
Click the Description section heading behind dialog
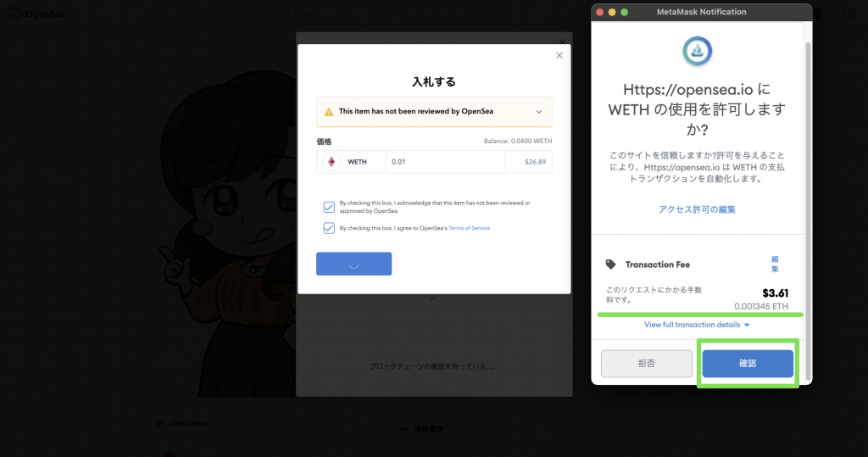click(189, 423)
